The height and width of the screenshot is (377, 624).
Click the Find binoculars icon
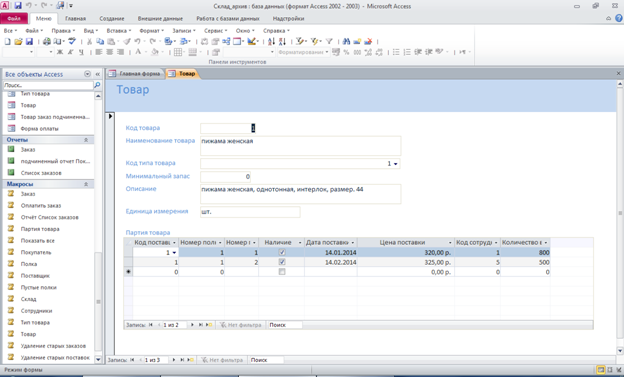point(346,41)
